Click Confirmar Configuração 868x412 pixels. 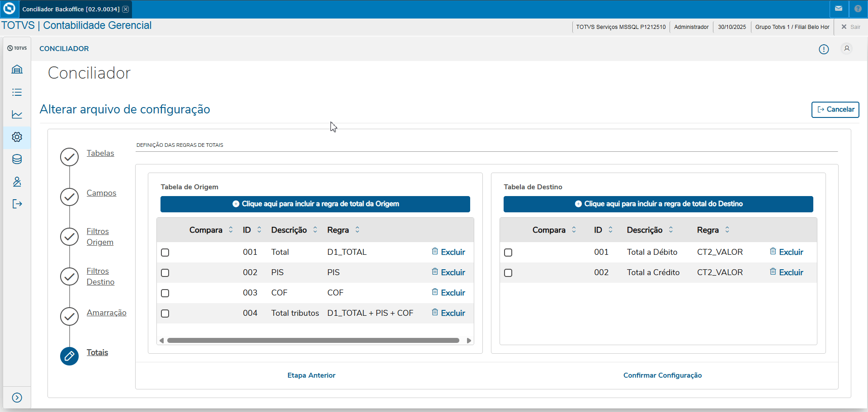tap(662, 375)
